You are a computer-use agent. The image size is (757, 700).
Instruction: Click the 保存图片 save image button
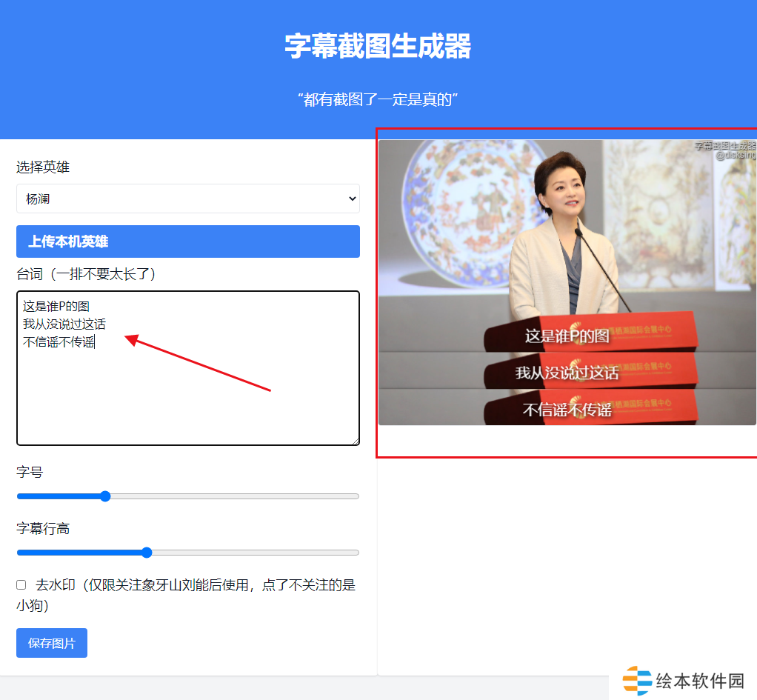[52, 643]
